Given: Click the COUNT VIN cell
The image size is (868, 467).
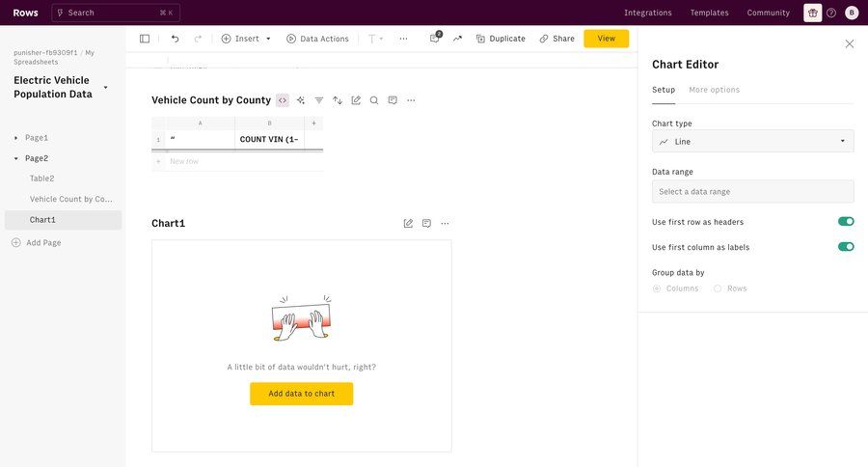Looking at the screenshot, I should pyautogui.click(x=270, y=140).
